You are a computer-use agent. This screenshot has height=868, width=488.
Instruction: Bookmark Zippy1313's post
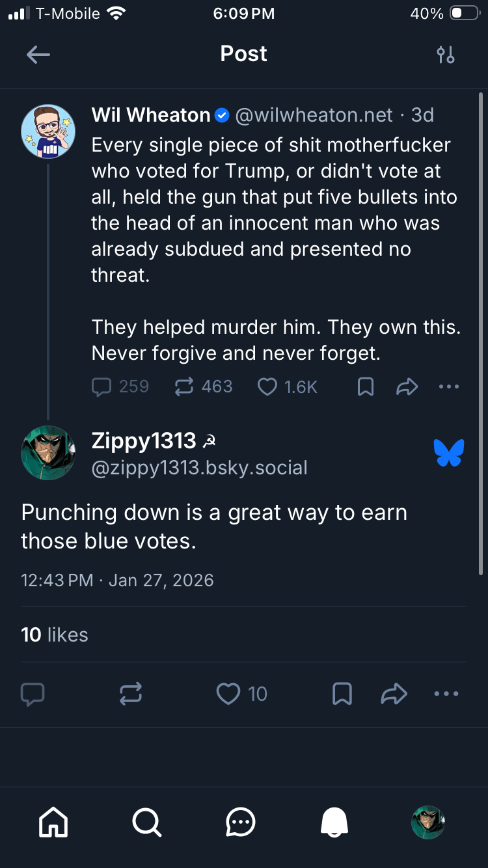coord(342,694)
